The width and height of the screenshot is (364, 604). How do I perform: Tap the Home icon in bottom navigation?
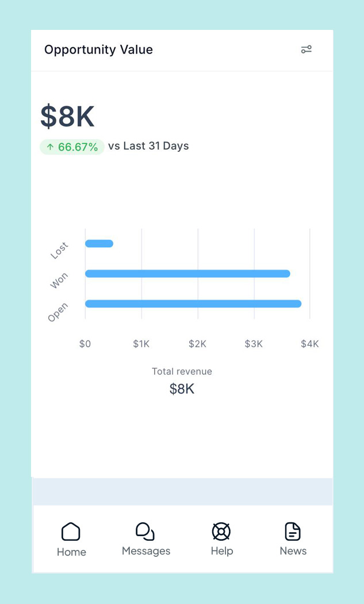[71, 532]
